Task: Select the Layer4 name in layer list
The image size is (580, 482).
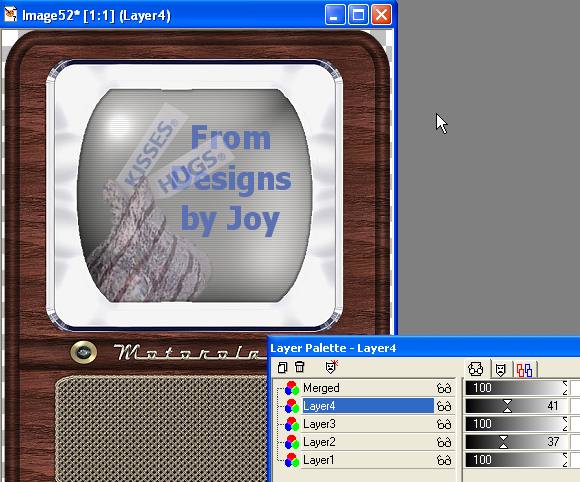Action: pos(368,406)
